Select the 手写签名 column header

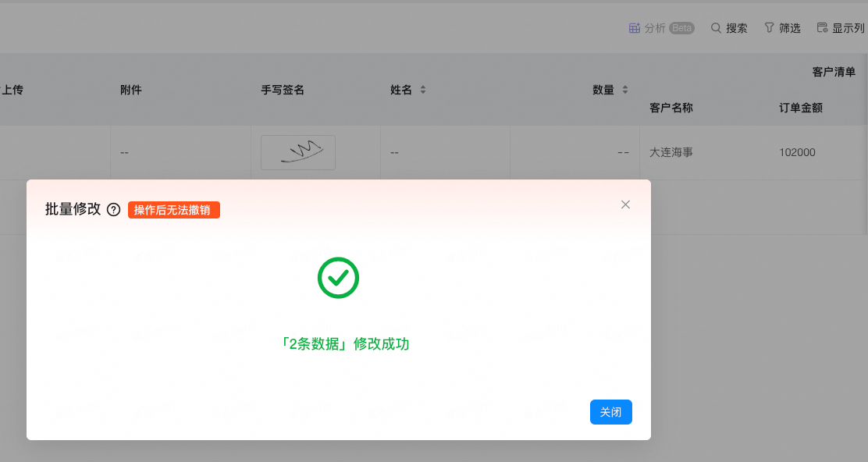pos(283,90)
